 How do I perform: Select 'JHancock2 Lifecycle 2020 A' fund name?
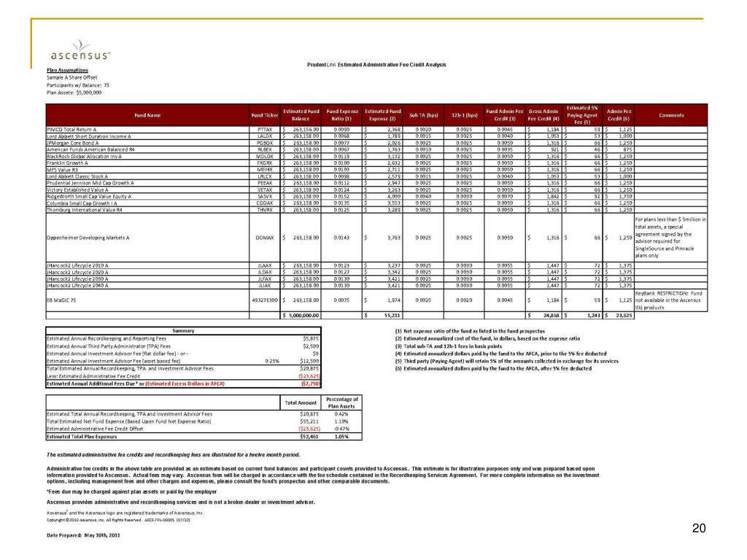pos(77,272)
